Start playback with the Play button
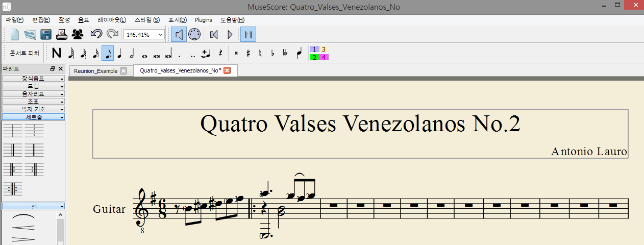 click(230, 34)
